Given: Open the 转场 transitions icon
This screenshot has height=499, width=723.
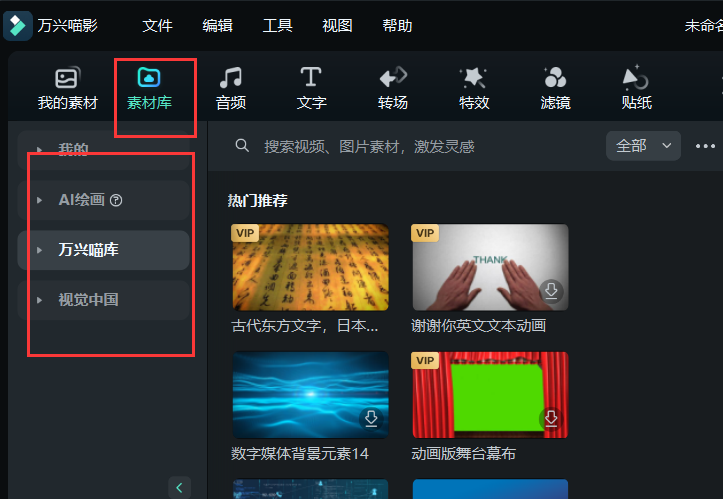Looking at the screenshot, I should point(393,77).
